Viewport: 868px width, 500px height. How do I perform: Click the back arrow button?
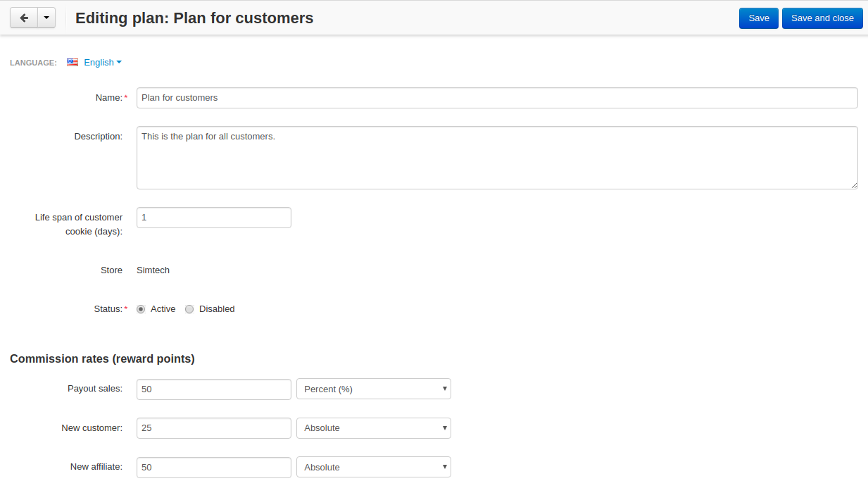(23, 18)
